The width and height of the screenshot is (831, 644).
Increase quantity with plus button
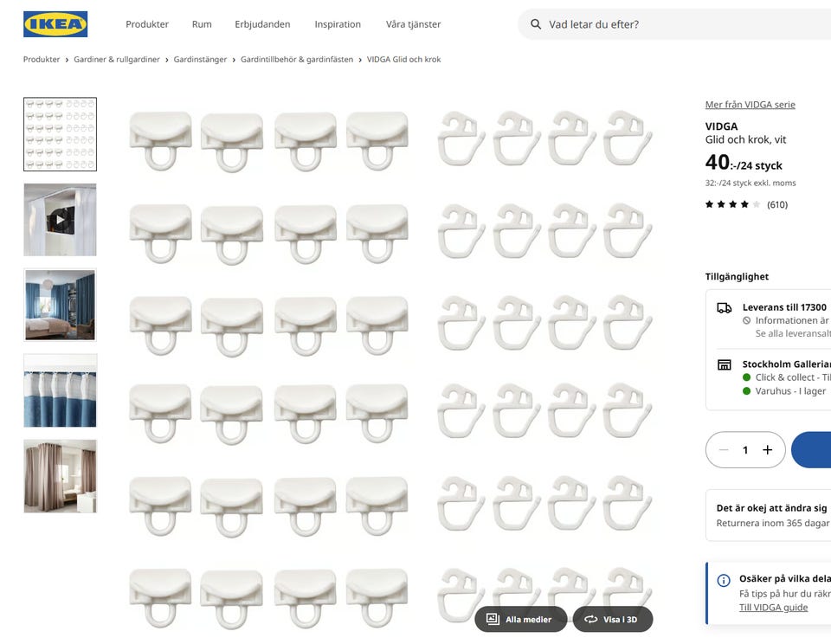tap(768, 449)
